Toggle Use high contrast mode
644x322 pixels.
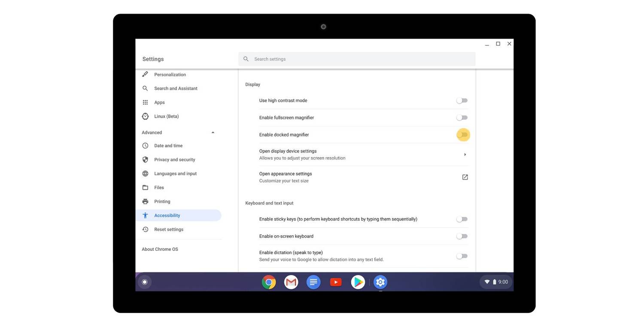(462, 100)
